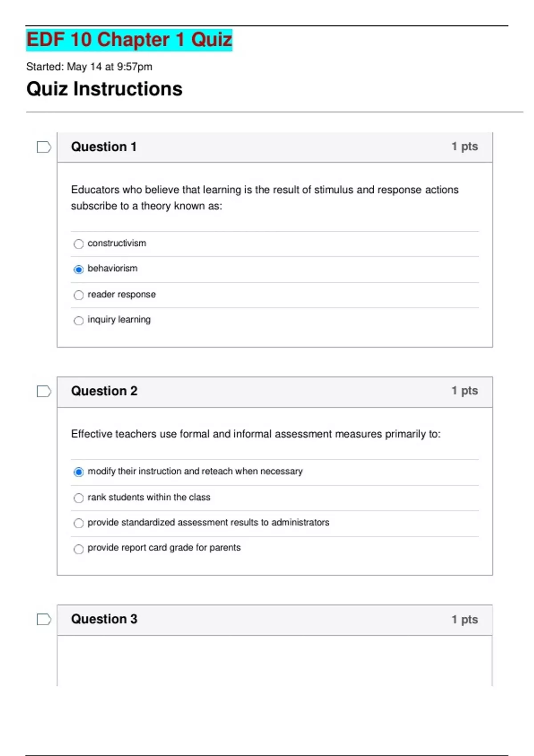
Task: Choose the reader response option
Action: point(79,295)
